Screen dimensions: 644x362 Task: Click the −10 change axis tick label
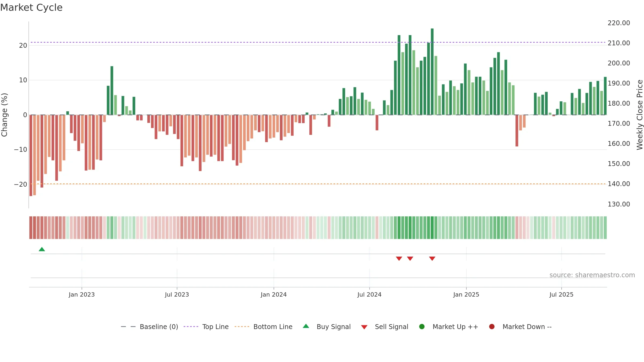21,150
